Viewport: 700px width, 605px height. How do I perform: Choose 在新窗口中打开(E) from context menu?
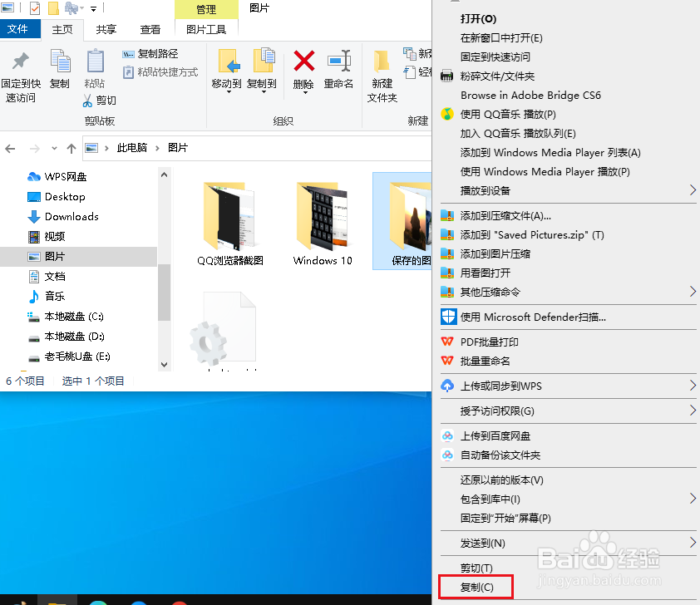pos(501,38)
